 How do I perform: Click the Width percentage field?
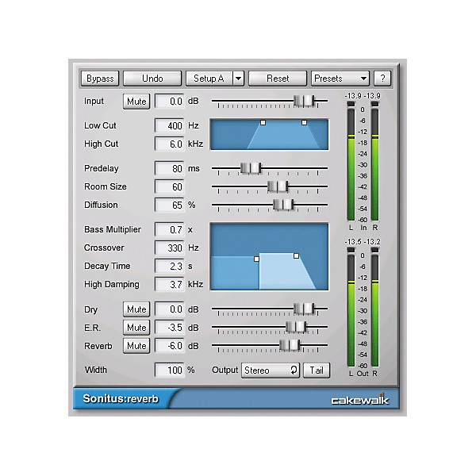click(170, 370)
